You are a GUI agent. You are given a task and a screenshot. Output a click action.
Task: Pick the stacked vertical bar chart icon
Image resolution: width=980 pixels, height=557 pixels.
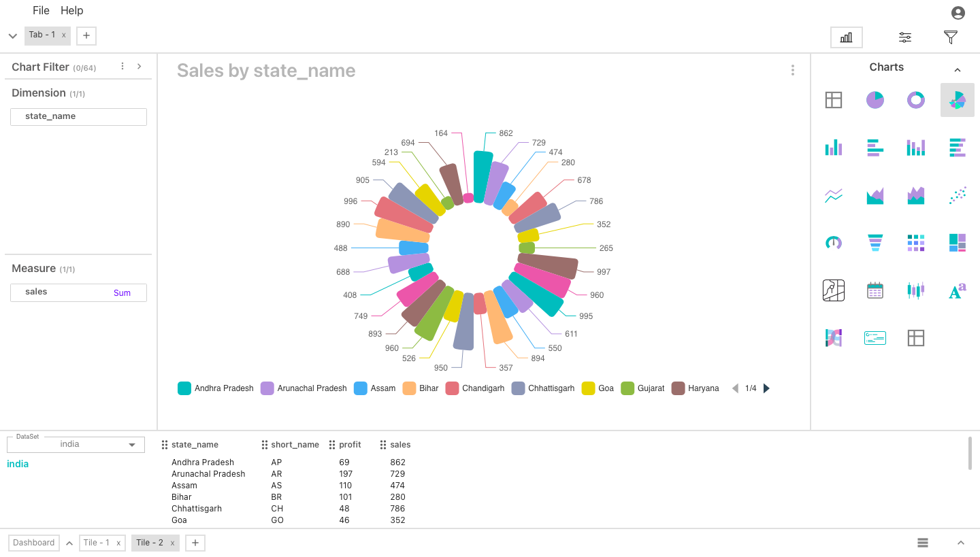click(x=916, y=148)
